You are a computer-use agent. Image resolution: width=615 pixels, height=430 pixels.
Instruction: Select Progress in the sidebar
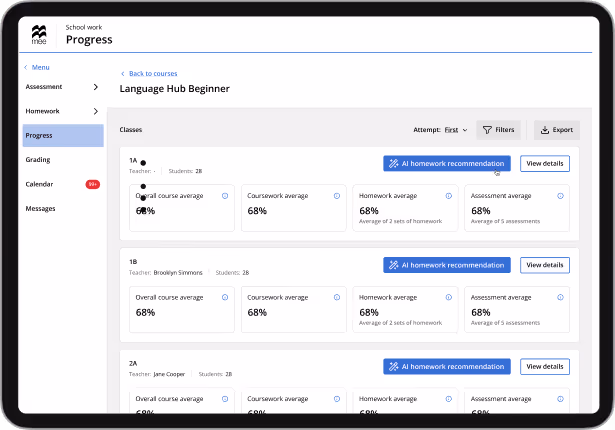coord(63,135)
